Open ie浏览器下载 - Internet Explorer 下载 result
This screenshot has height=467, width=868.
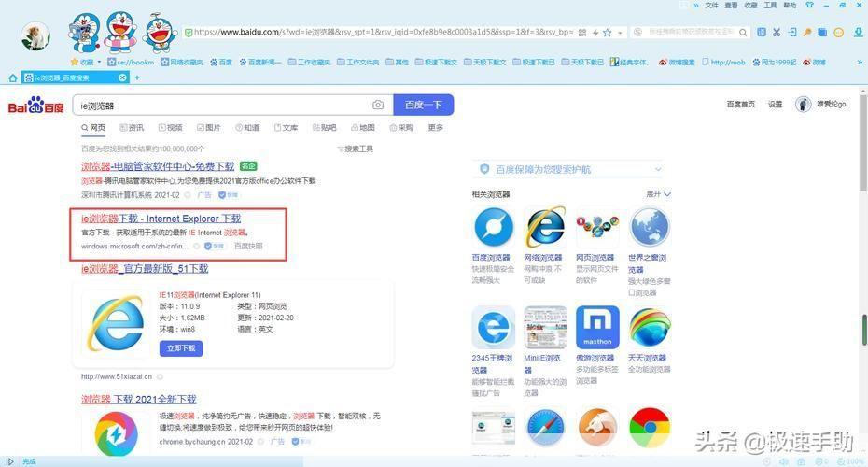[161, 219]
